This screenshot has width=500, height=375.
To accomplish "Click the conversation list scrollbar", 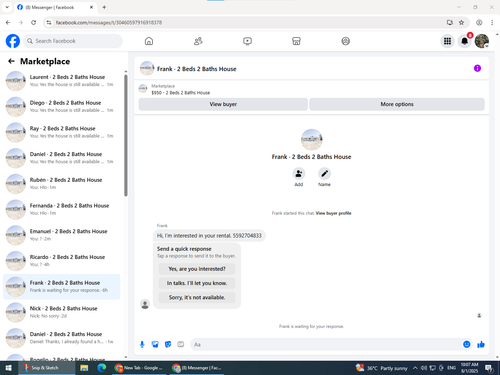I will (126, 135).
